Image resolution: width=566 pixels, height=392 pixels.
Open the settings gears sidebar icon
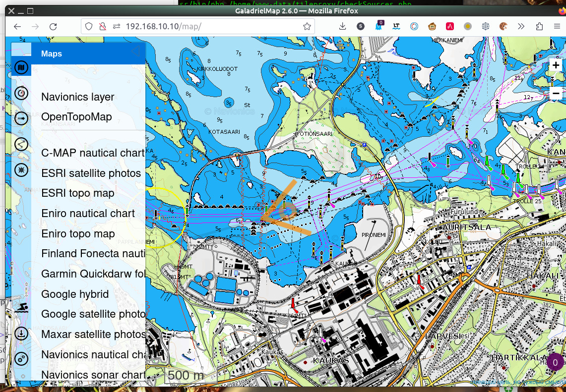pos(21,358)
